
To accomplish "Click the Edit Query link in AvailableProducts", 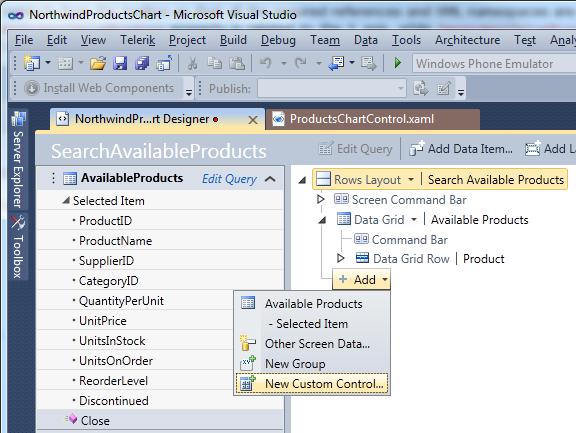I will coord(229,179).
